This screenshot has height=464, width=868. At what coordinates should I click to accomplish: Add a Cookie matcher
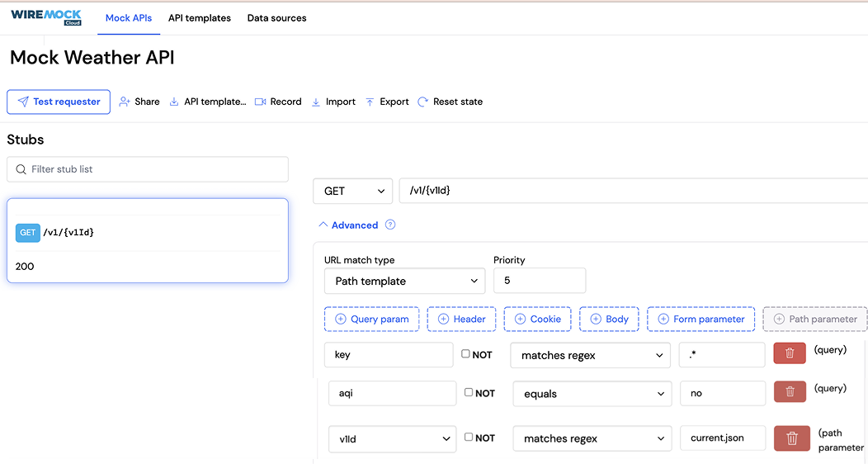pyautogui.click(x=537, y=320)
